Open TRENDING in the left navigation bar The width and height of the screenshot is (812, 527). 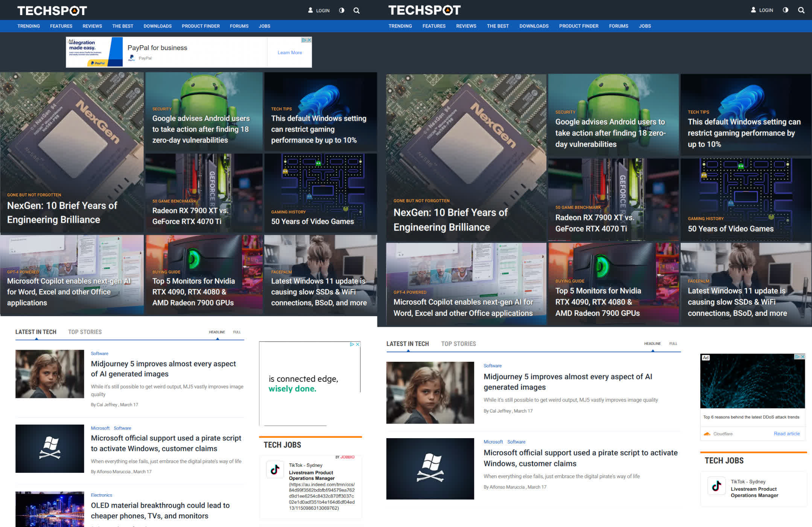29,26
